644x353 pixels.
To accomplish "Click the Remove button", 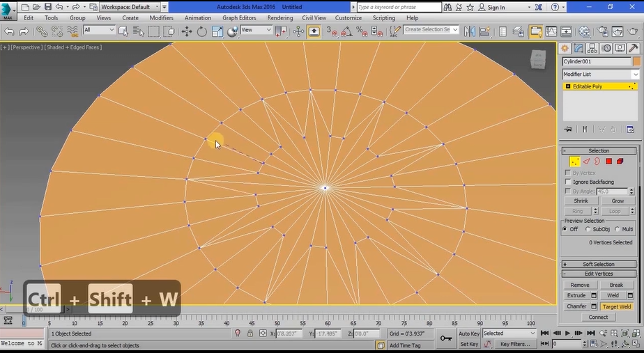I will point(579,285).
